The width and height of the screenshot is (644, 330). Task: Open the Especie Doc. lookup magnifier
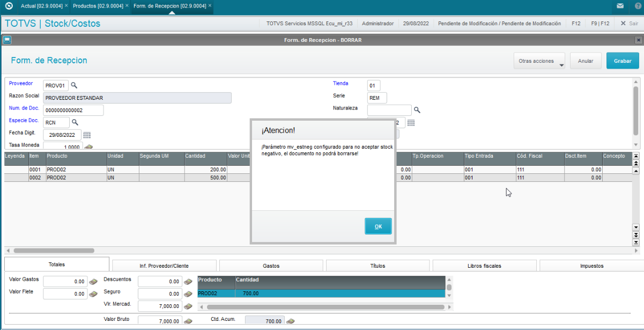(75, 122)
